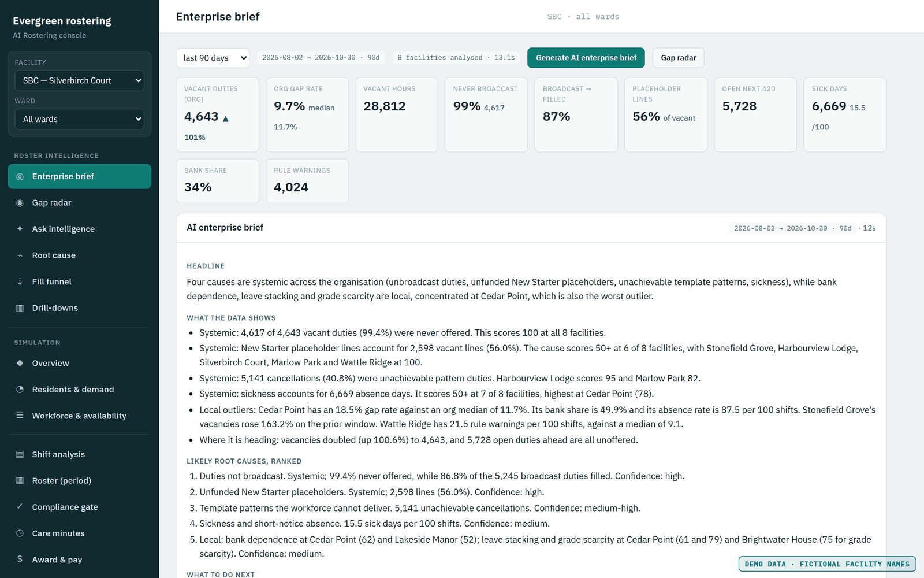Click the Ask intelligence sparkle icon

coord(20,229)
